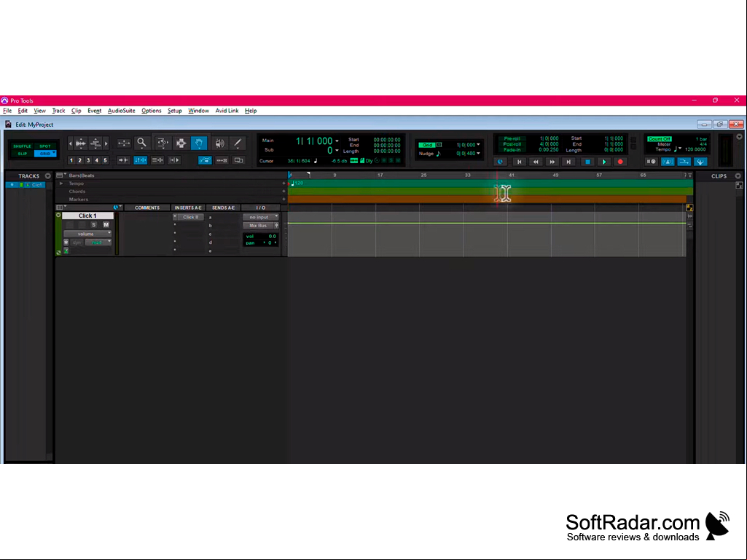Return to zero in transport
747x560 pixels.
(520, 162)
